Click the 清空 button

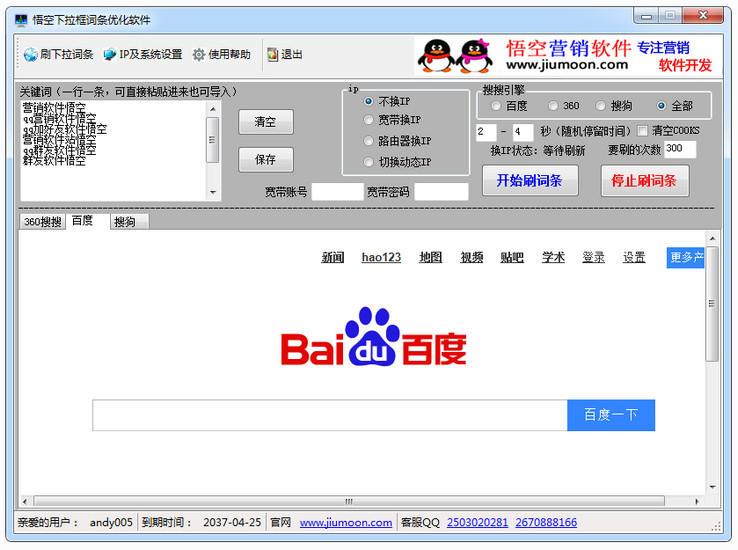coord(265,122)
